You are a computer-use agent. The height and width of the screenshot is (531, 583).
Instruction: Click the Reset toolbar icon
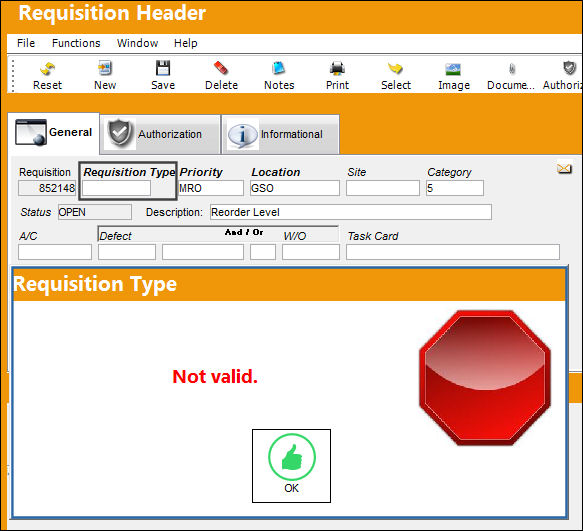pyautogui.click(x=47, y=69)
